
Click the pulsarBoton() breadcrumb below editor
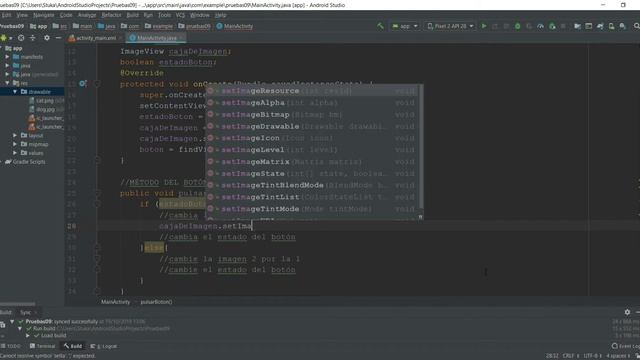(x=156, y=302)
